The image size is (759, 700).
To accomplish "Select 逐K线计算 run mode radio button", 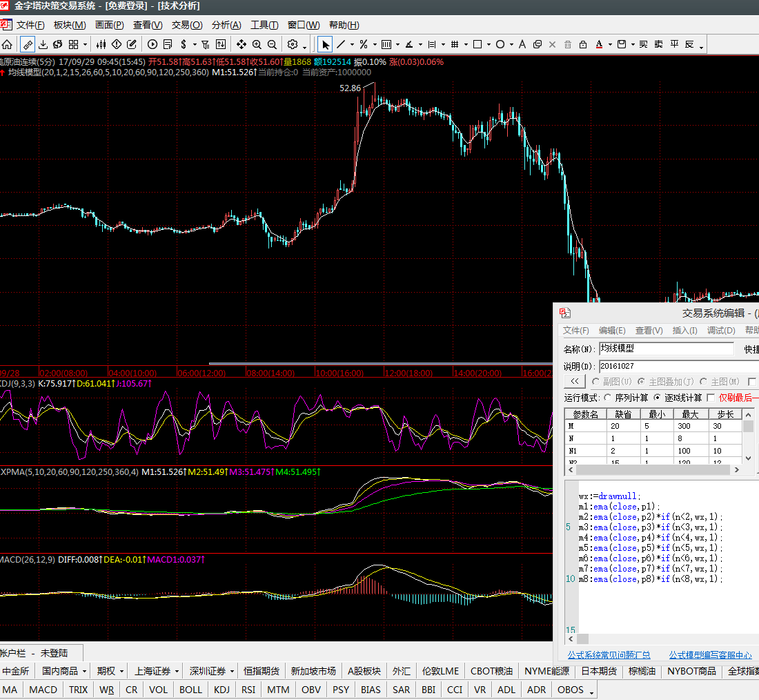I will (x=657, y=398).
